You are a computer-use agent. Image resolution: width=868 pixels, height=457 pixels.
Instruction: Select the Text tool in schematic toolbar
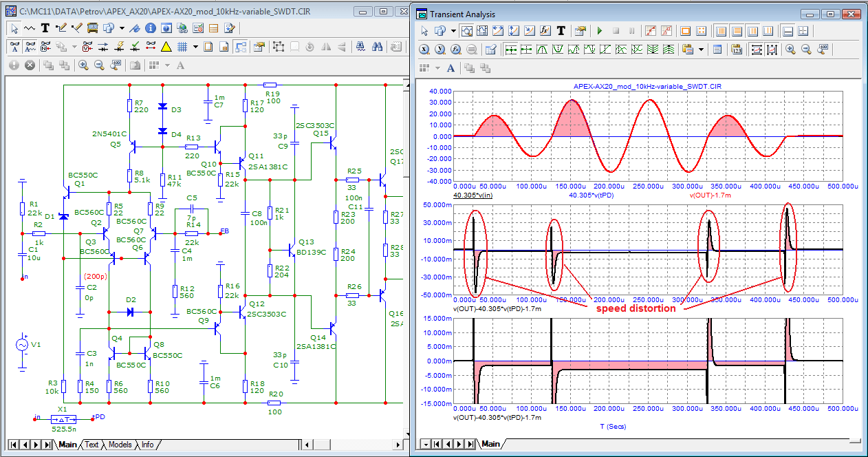[x=45, y=28]
